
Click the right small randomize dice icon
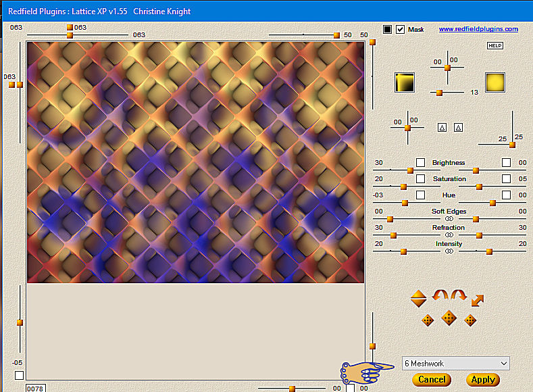pyautogui.click(x=470, y=320)
